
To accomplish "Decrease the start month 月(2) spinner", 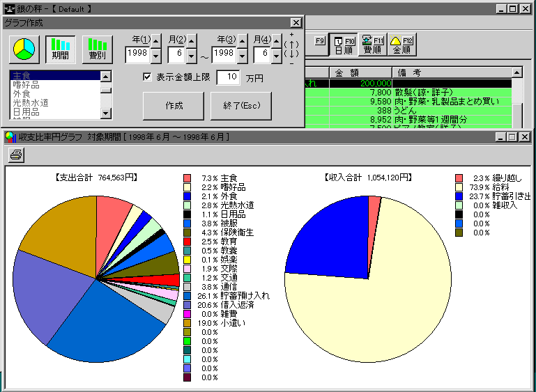I will [192, 56].
